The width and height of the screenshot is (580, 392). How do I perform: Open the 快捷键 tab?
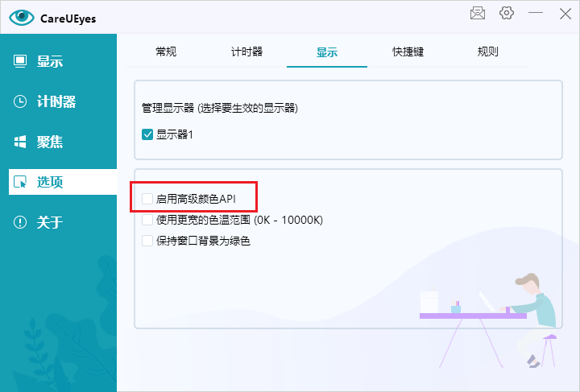(x=408, y=52)
